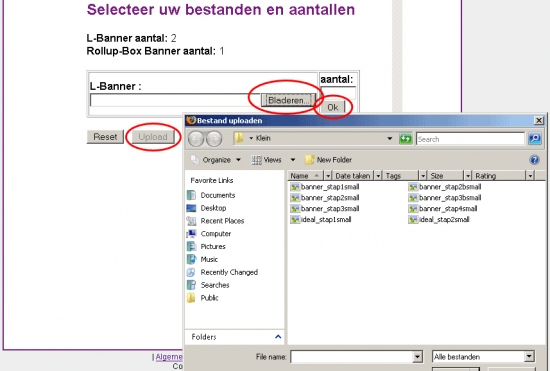Click the greyed Upload button

click(153, 137)
